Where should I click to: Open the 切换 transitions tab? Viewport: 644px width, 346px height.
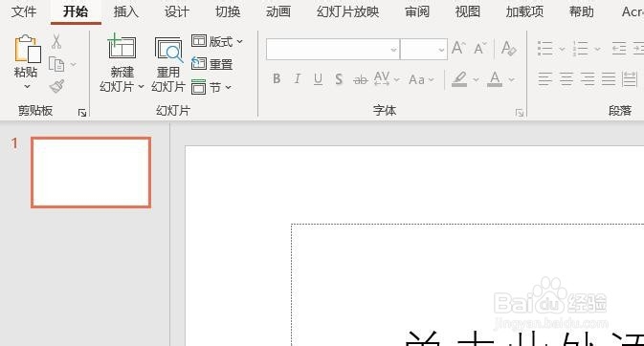228,11
